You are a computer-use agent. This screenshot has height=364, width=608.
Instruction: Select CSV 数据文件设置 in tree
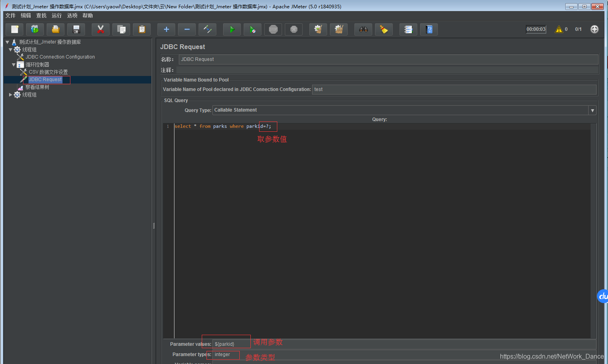click(48, 72)
